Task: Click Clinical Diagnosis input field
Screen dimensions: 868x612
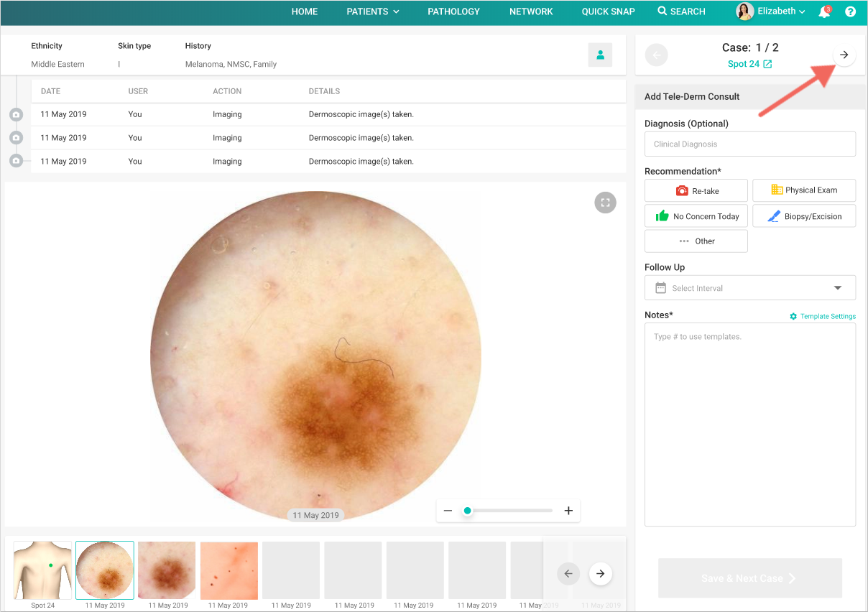Action: point(750,144)
